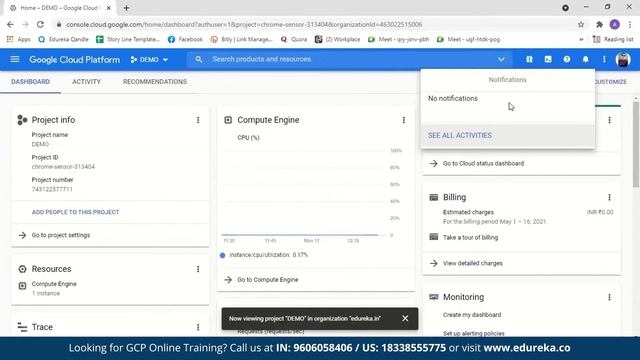Image resolution: width=640 pixels, height=360 pixels.
Task: Open Billing card options menu
Action: [x=609, y=197]
